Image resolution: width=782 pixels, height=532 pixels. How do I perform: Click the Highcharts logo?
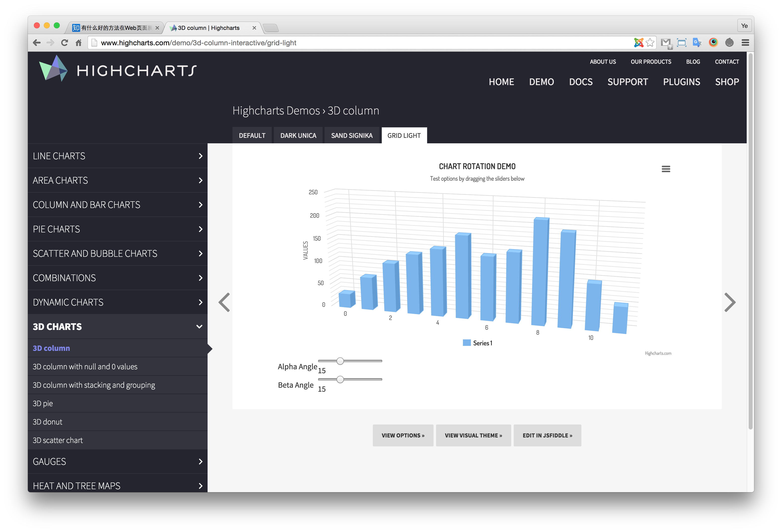(x=118, y=69)
